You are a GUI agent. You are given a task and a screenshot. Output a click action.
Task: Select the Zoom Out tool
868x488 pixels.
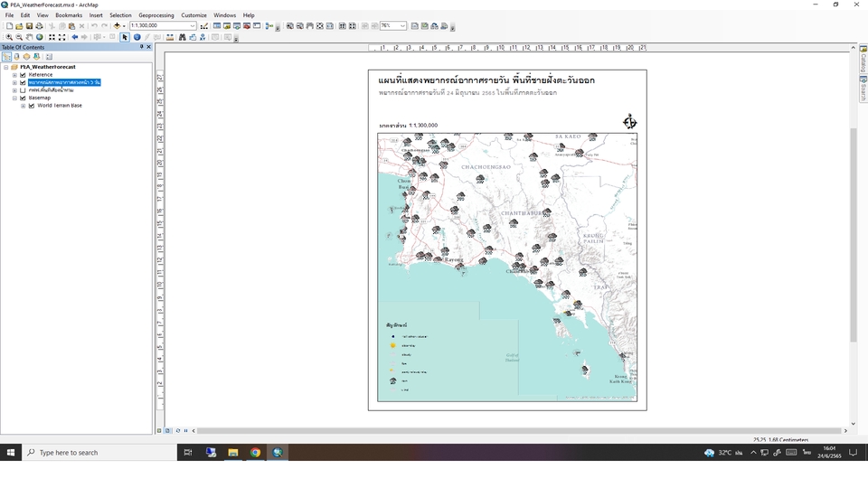pos(19,37)
